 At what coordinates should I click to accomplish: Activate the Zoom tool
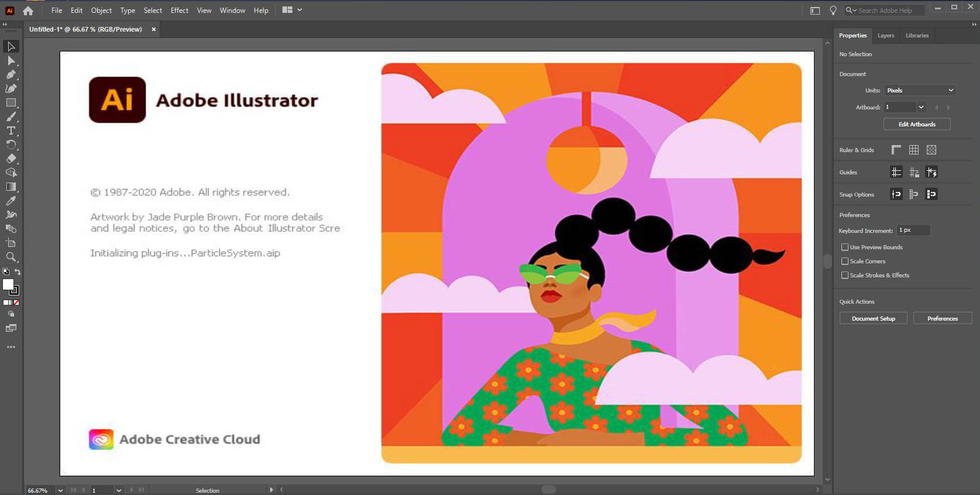pyautogui.click(x=11, y=257)
